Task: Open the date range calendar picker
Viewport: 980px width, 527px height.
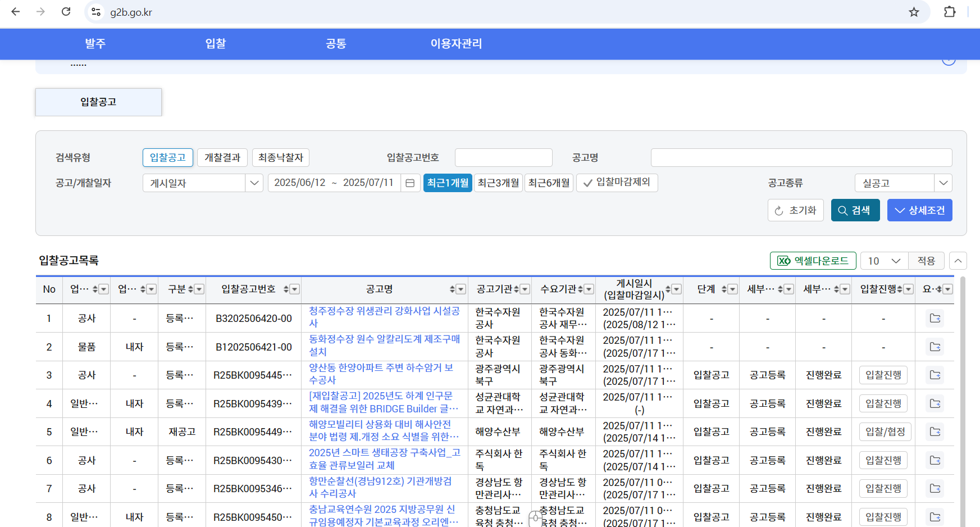Action: pyautogui.click(x=410, y=183)
